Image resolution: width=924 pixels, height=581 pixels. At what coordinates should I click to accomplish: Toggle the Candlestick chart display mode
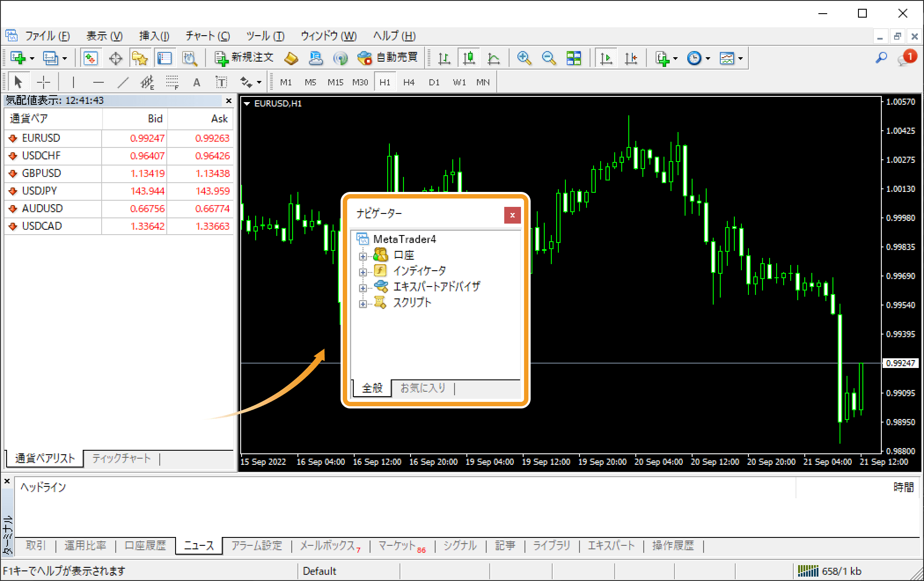(x=469, y=58)
